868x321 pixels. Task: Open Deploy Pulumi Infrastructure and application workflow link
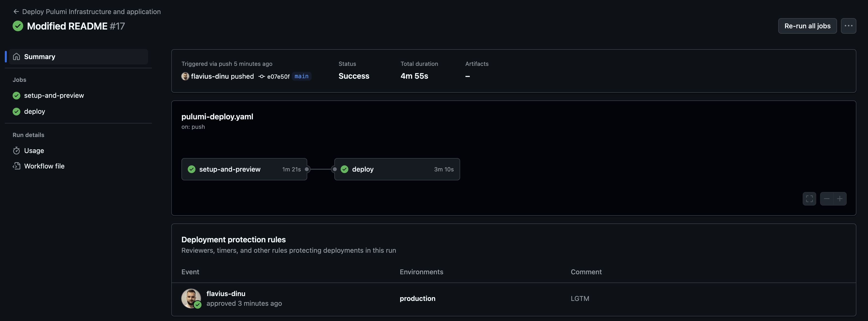click(91, 11)
